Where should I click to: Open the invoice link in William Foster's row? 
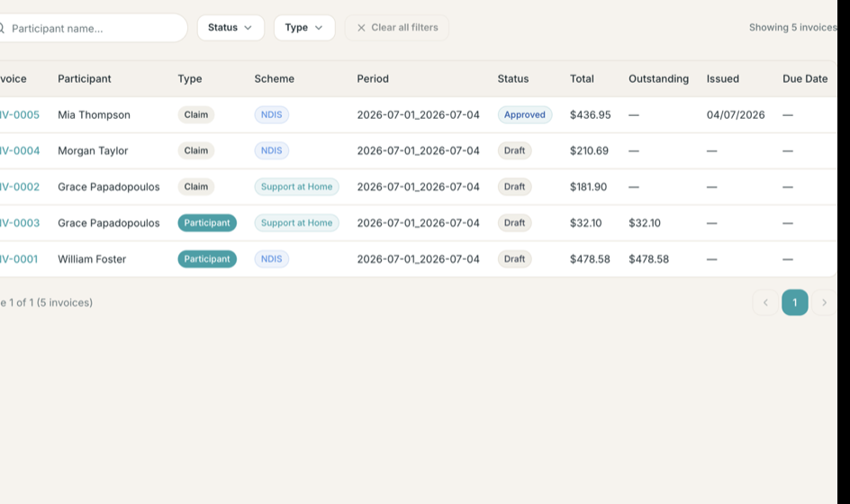[x=19, y=259]
